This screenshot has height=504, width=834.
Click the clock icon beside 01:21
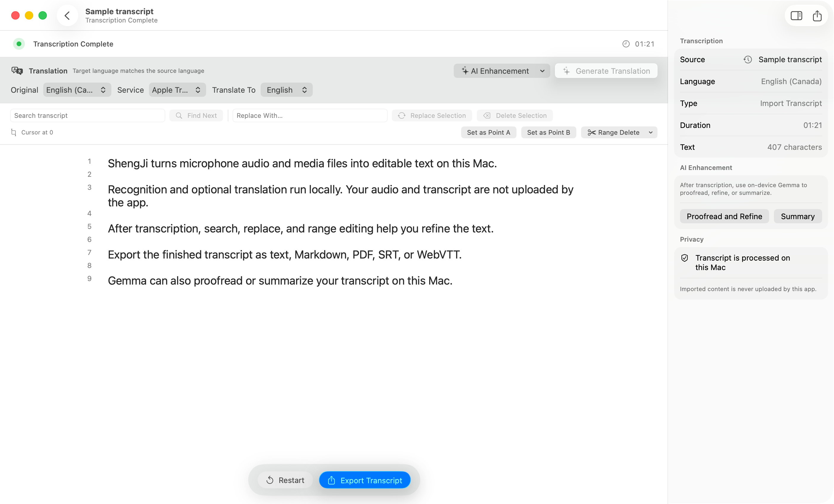(x=626, y=44)
